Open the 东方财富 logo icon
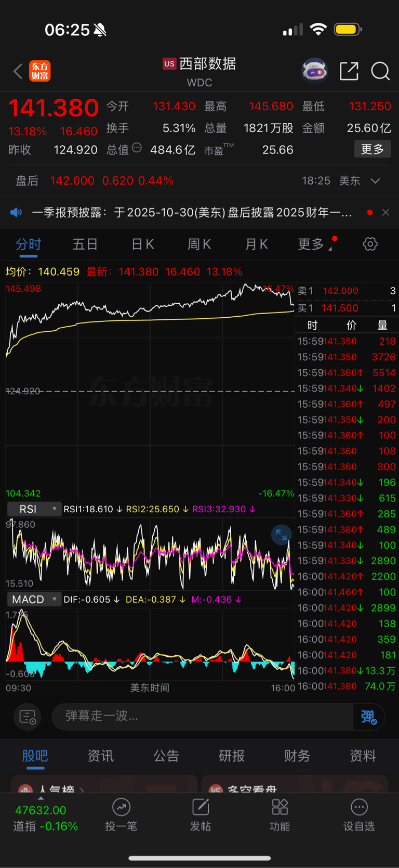The width and height of the screenshot is (399, 868). (x=40, y=71)
